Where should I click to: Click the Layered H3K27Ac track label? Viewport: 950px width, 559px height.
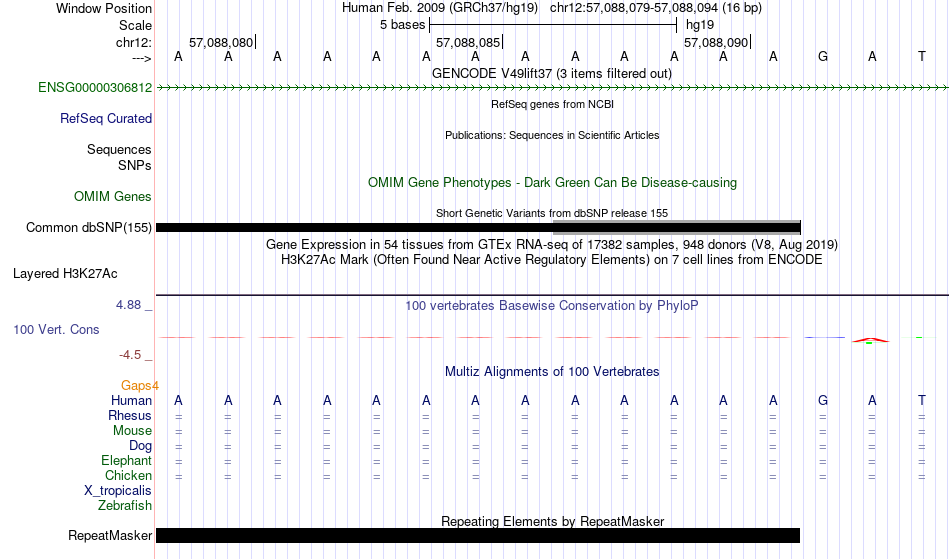tap(65, 274)
